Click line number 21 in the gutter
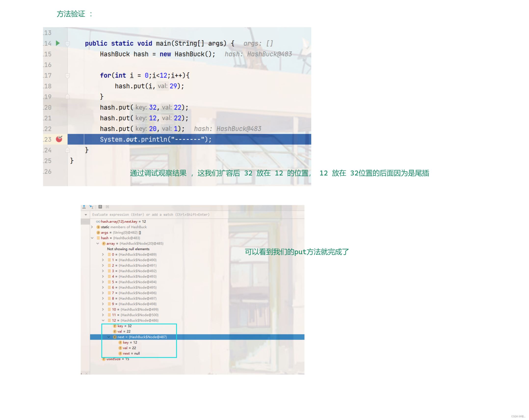 tap(48, 118)
